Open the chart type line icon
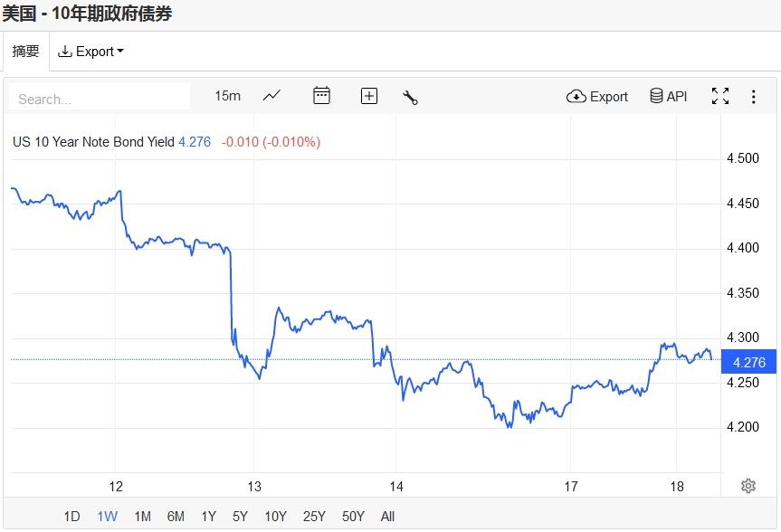Viewport: 781px width, 532px height. point(271,96)
